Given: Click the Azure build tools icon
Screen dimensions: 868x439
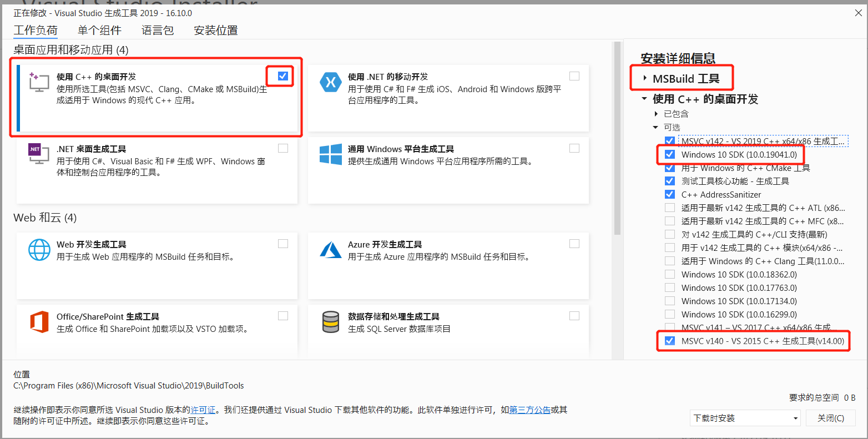Looking at the screenshot, I should pyautogui.click(x=331, y=250).
